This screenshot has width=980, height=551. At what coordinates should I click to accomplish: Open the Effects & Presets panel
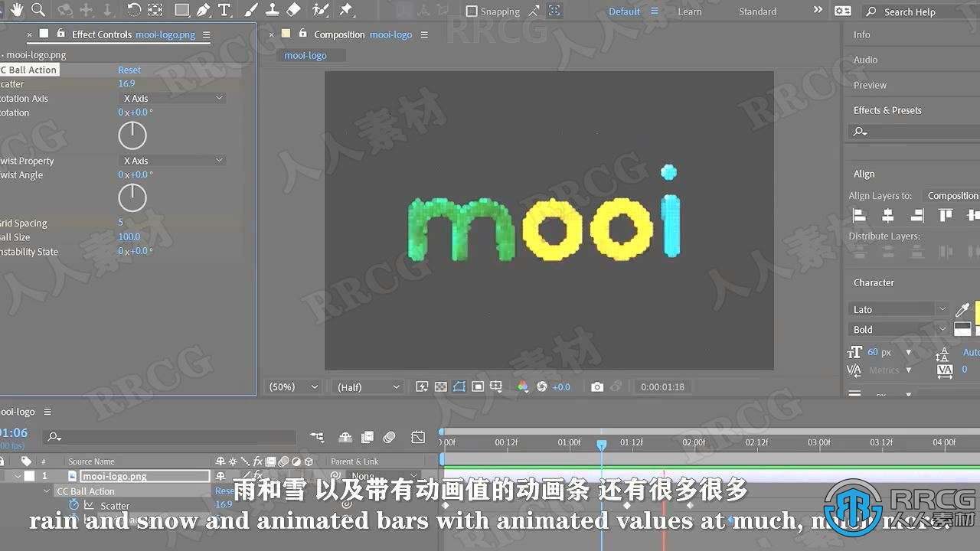coord(887,110)
